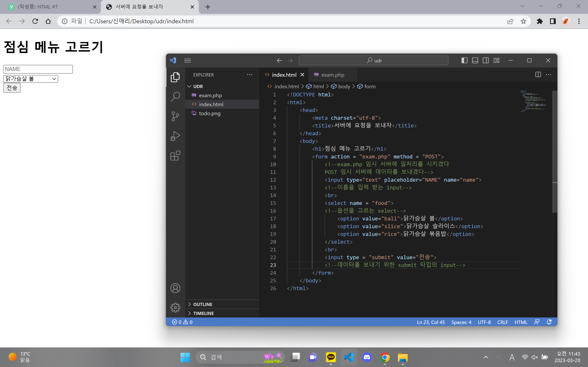Click the NAME text input field
This screenshot has height=367, width=588.
pos(38,69)
